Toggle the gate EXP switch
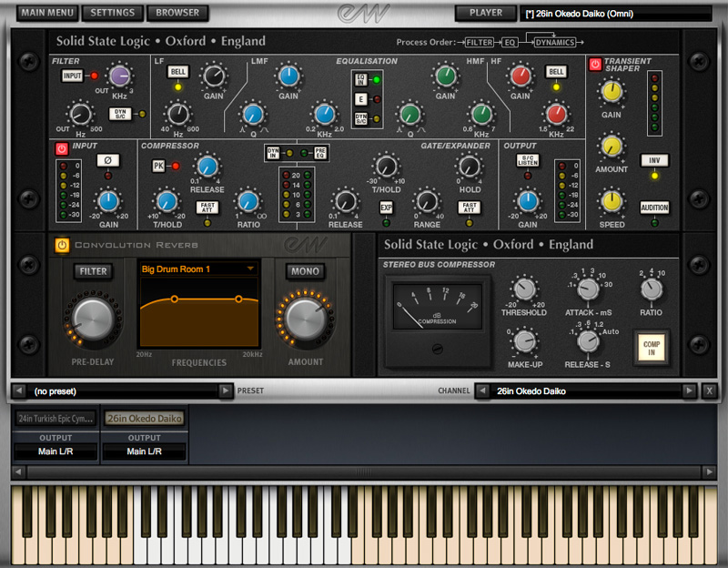This screenshot has width=728, height=568. click(386, 208)
